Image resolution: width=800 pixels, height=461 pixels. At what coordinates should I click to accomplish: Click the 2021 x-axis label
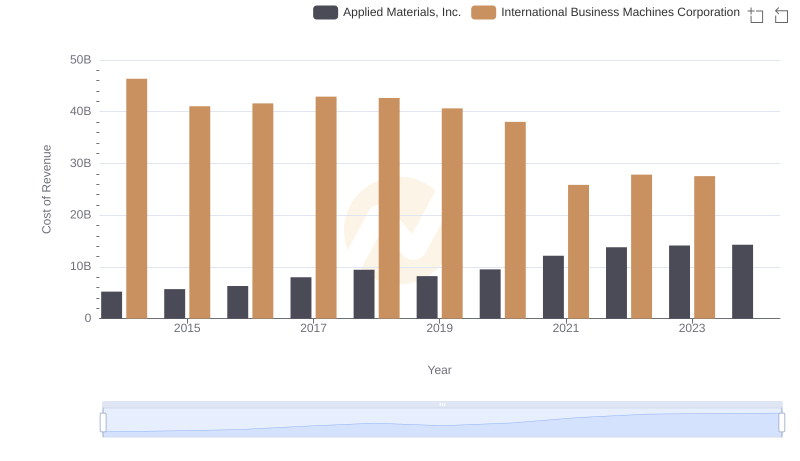[566, 328]
